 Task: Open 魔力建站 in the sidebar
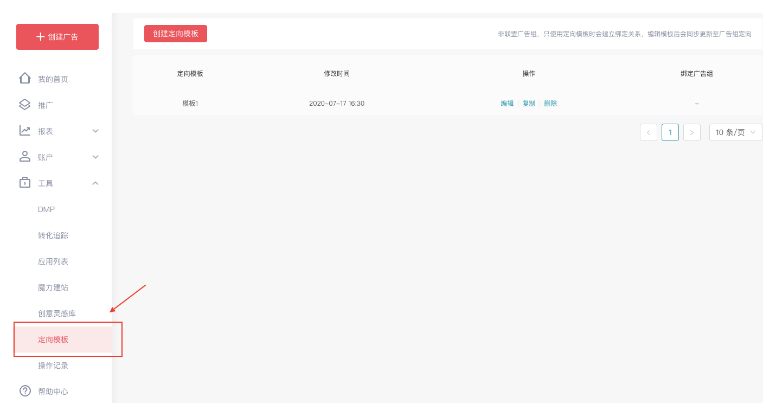tap(53, 287)
